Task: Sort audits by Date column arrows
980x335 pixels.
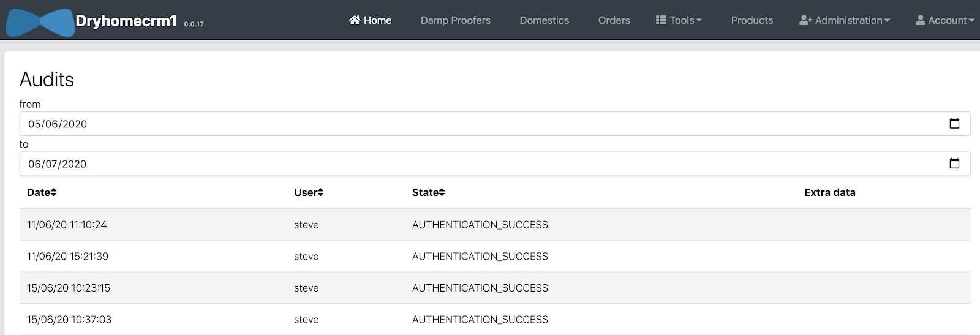Action: coord(54,192)
